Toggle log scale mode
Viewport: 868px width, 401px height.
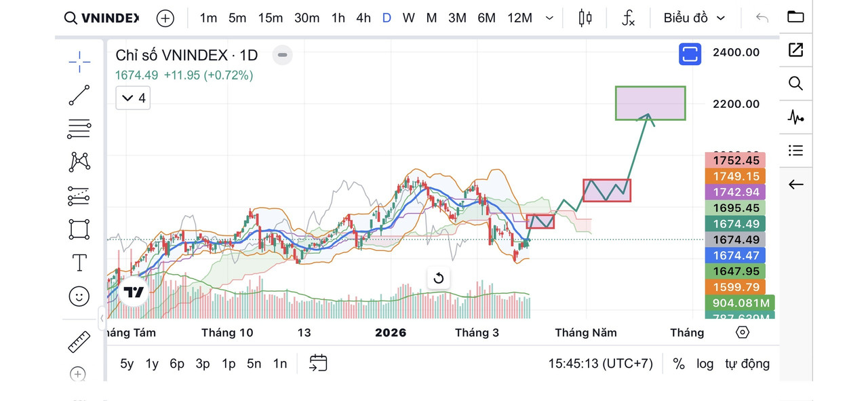click(x=705, y=364)
